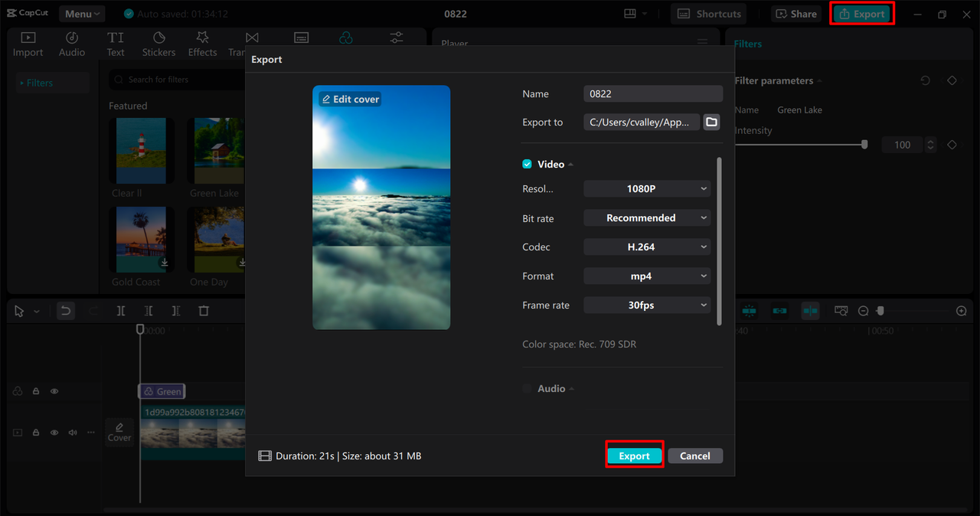
Task: Click the layout icon in title bar
Action: [630, 14]
